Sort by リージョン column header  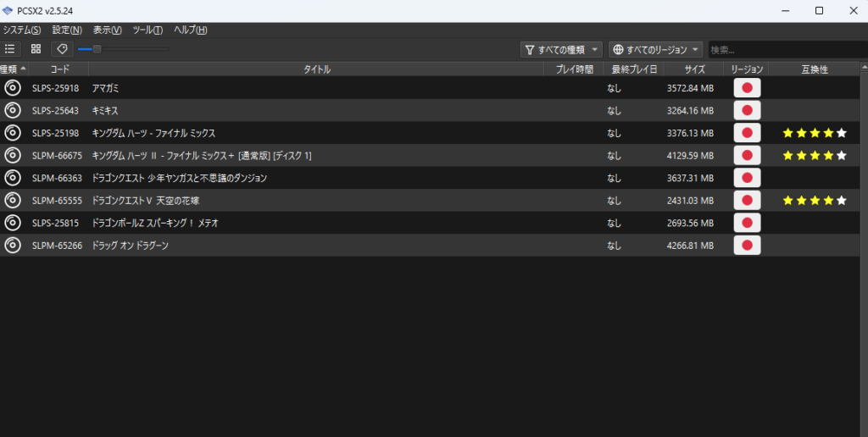[x=747, y=69]
